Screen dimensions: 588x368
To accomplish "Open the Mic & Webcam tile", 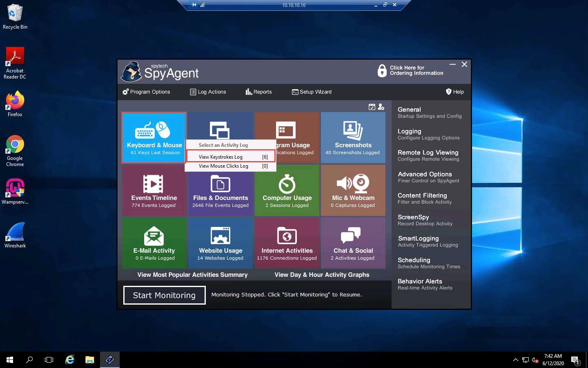I will tap(353, 190).
